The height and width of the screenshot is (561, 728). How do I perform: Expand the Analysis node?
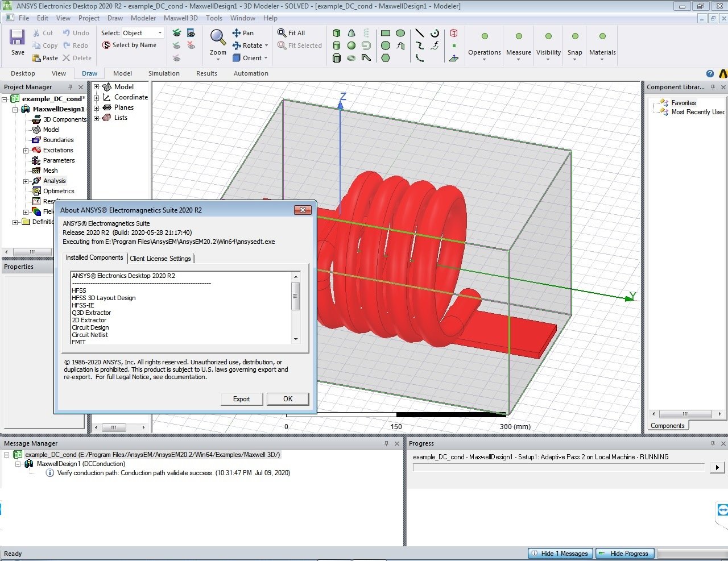(x=26, y=181)
